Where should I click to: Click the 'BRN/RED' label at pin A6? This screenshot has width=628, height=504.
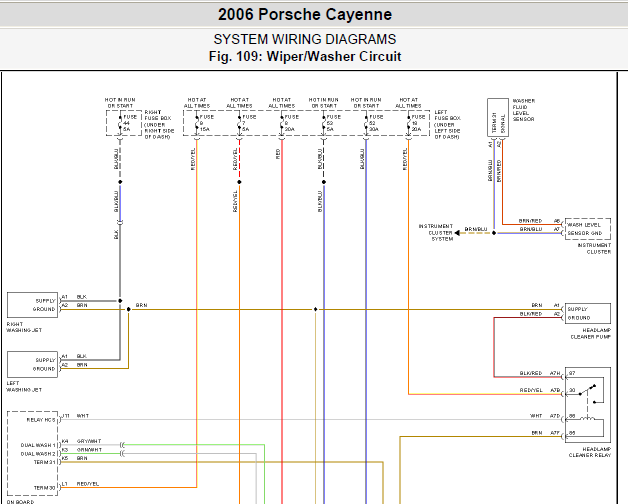(x=530, y=221)
